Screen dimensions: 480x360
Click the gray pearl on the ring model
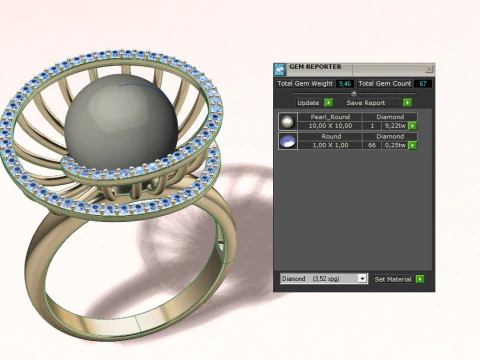[x=121, y=122]
